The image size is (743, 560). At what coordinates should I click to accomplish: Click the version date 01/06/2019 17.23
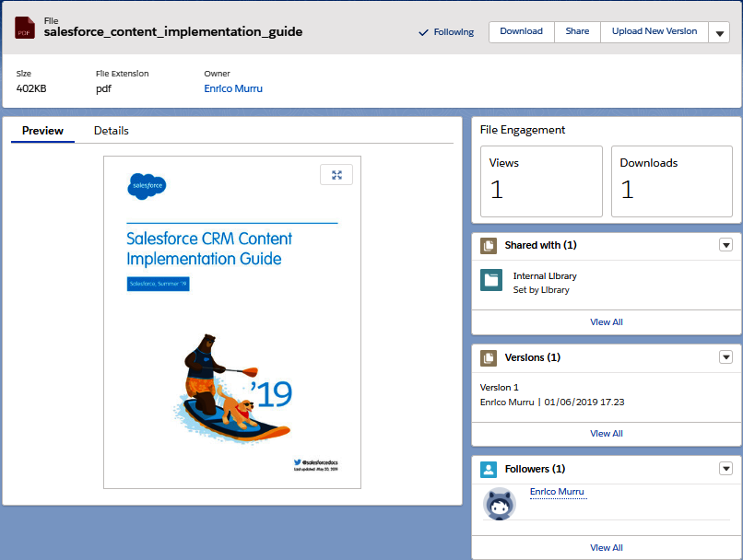(x=584, y=402)
